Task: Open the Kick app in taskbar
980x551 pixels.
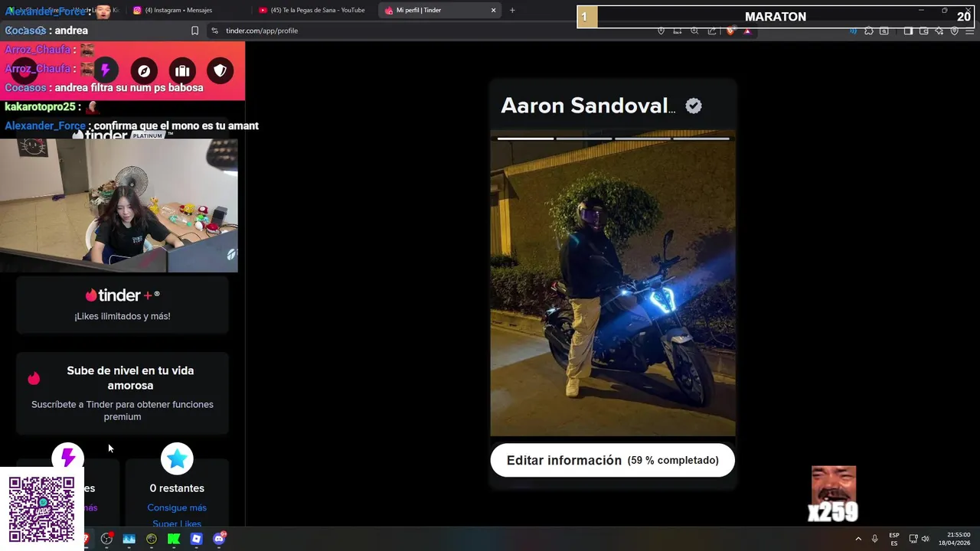Action: 174,539
